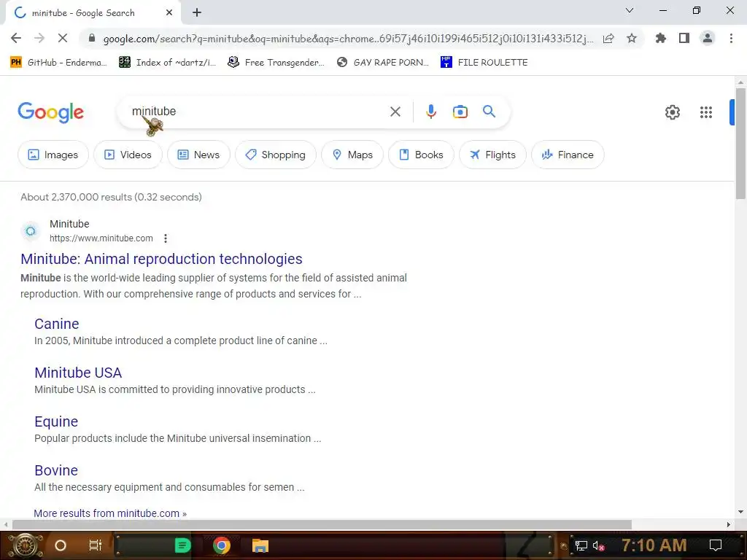
Task: Click the horizontal page scrollbar
Action: [322, 524]
